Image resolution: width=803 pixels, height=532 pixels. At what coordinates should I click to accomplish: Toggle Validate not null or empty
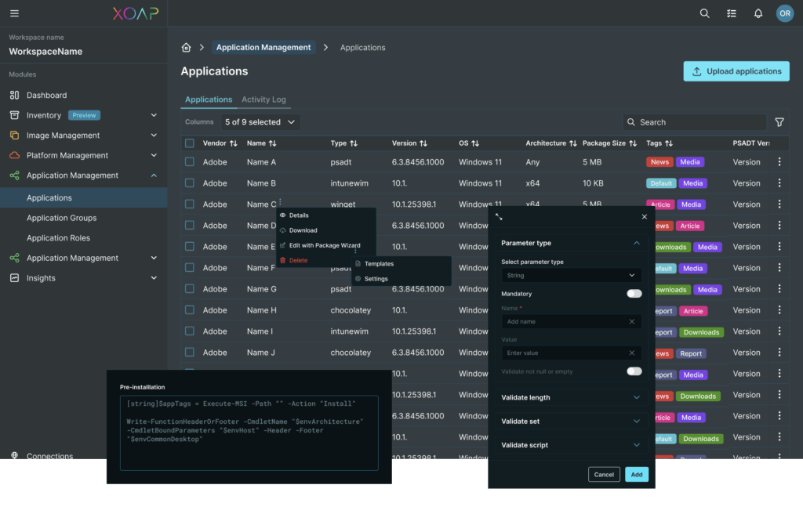click(633, 371)
